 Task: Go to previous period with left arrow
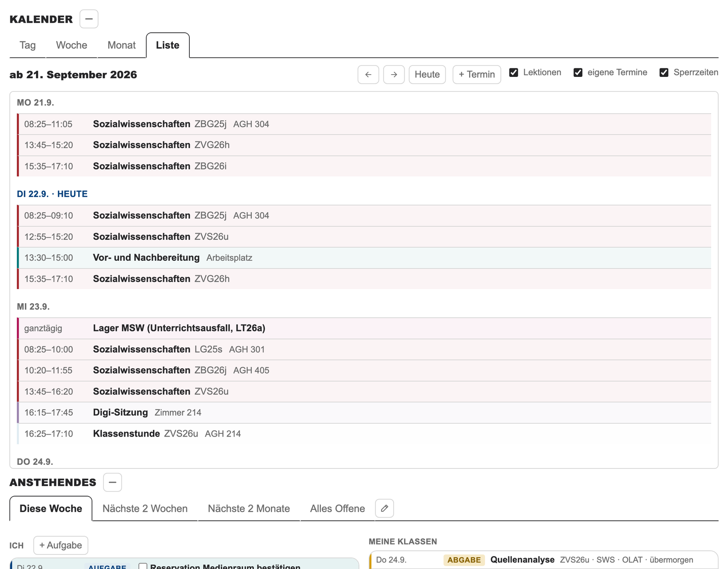(x=368, y=75)
